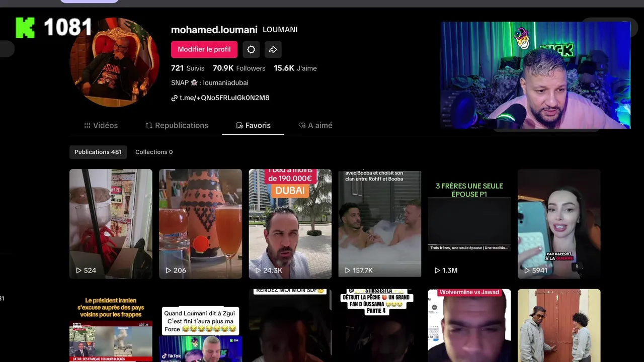The image size is (644, 362).
Task: Click the link chain icon before t.me
Action: pyautogui.click(x=175, y=98)
